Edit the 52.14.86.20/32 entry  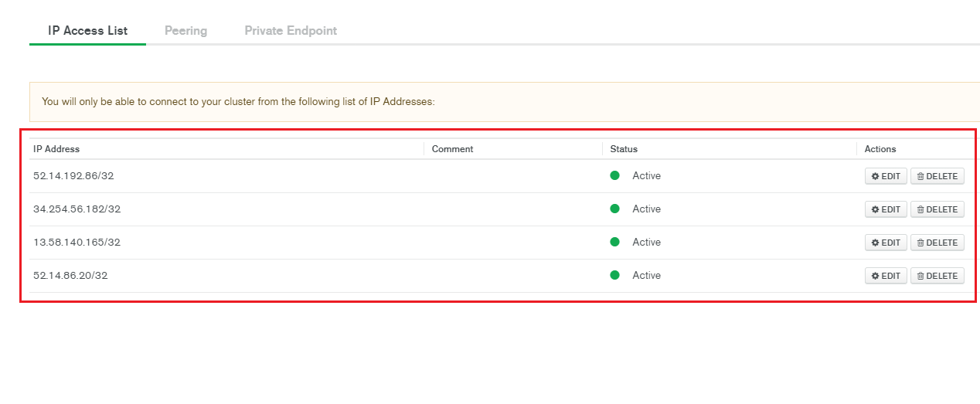pos(886,276)
